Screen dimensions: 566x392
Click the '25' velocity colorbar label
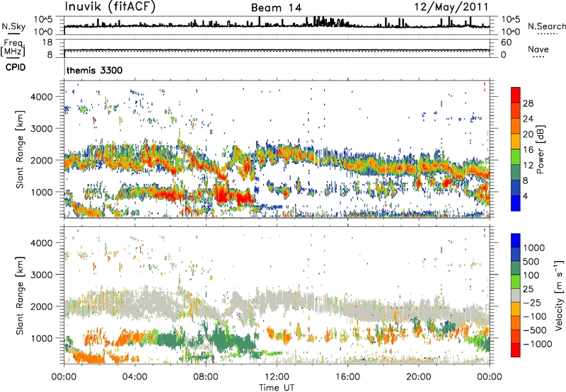(528, 289)
